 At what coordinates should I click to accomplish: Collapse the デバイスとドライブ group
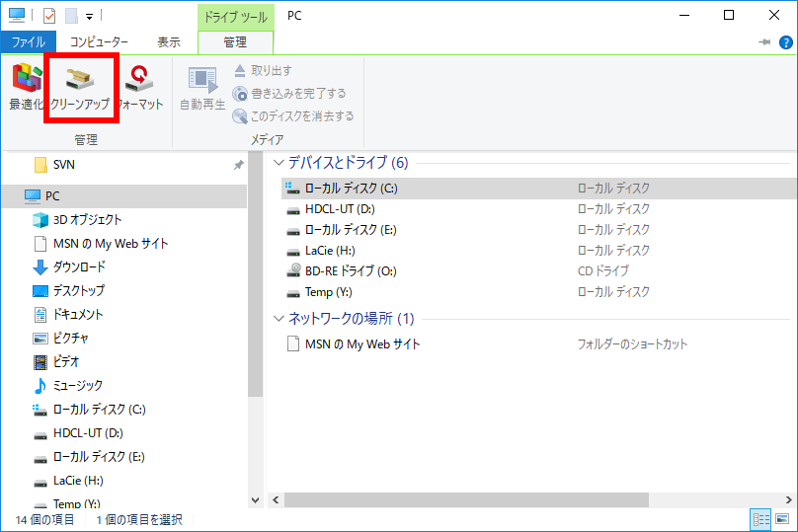click(x=279, y=163)
